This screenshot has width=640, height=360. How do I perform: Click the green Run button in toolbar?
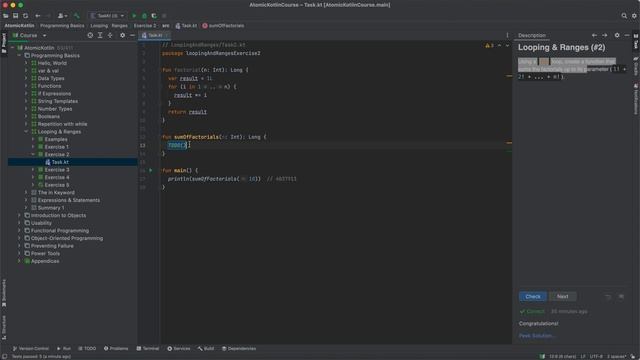(x=134, y=16)
